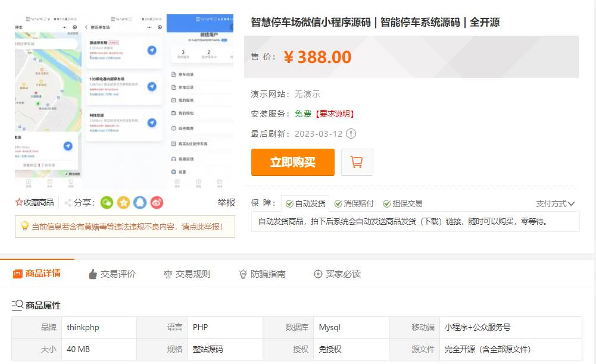The height and width of the screenshot is (364, 596).
Task: Open the 交易规则 tab
Action: [187, 274]
